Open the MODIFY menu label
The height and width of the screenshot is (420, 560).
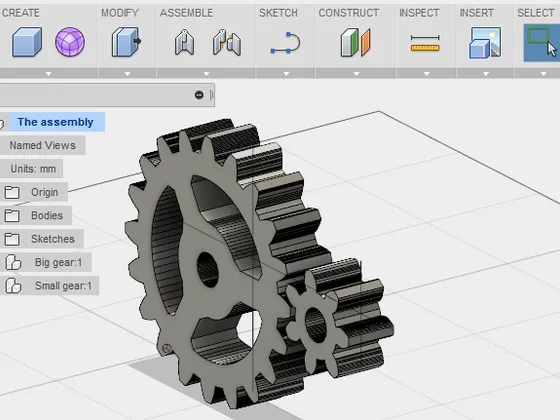point(120,13)
